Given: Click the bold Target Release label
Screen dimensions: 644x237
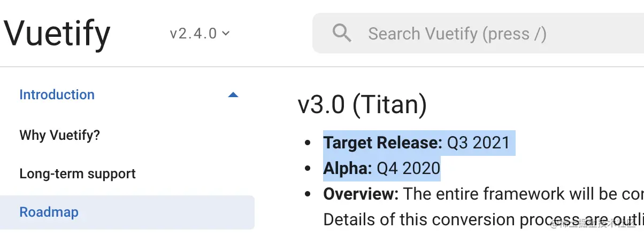Looking at the screenshot, I should point(382,143).
